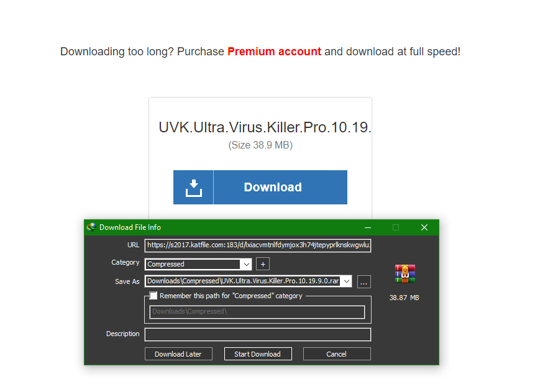The image size is (553, 392).
Task: Click into the URL input field
Action: [x=258, y=245]
